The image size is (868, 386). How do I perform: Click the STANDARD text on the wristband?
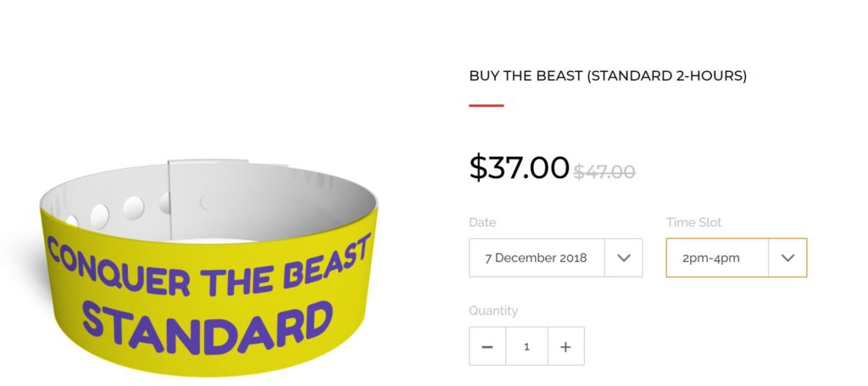click(208, 325)
